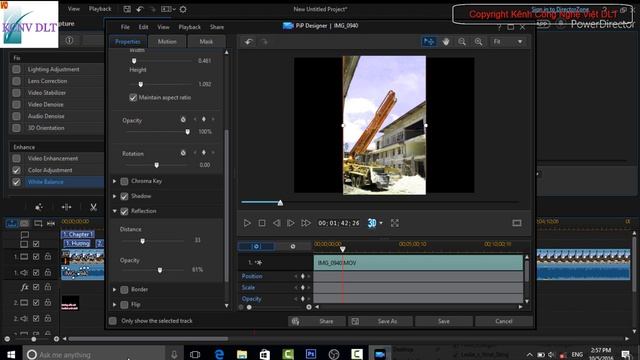Collapse the Reflection section
Screen dimensions: 640x360
115,211
